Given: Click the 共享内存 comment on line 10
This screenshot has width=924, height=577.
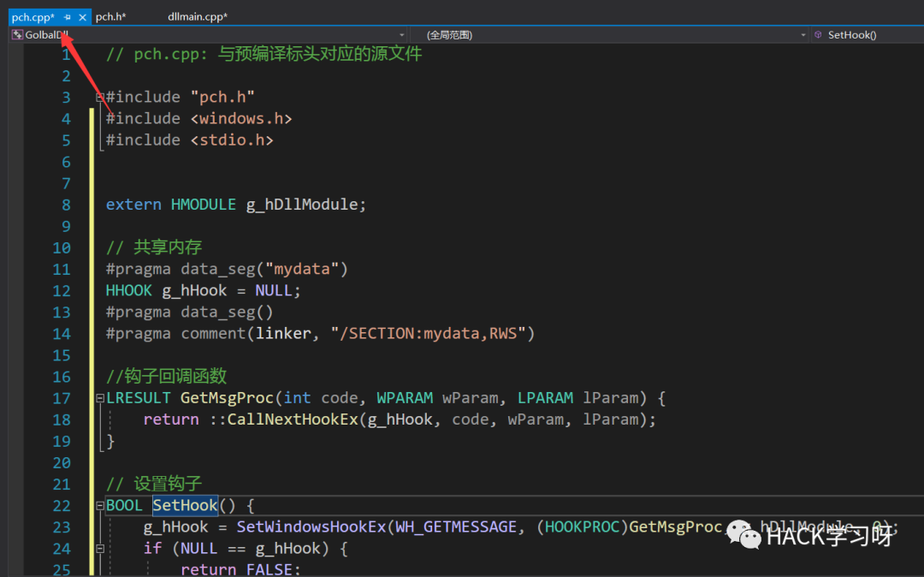Looking at the screenshot, I should tap(154, 247).
